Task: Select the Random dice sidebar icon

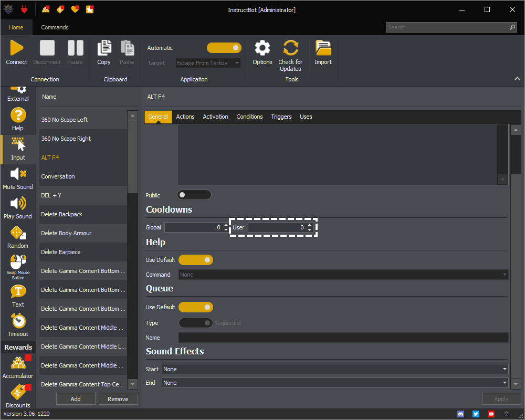Action: click(18, 233)
